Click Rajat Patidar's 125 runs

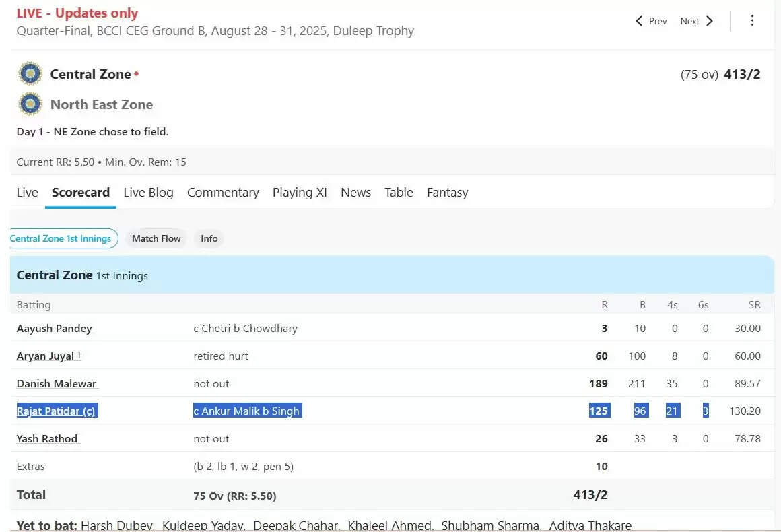pyautogui.click(x=598, y=411)
